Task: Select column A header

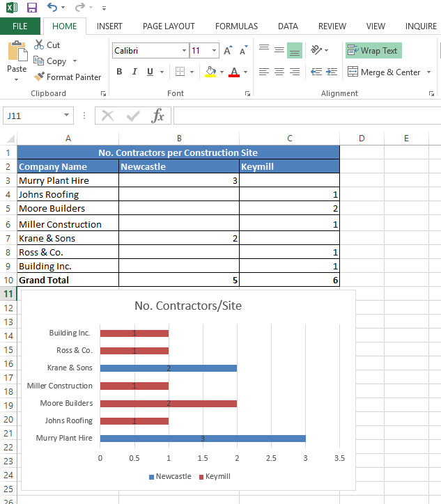Action: point(68,139)
